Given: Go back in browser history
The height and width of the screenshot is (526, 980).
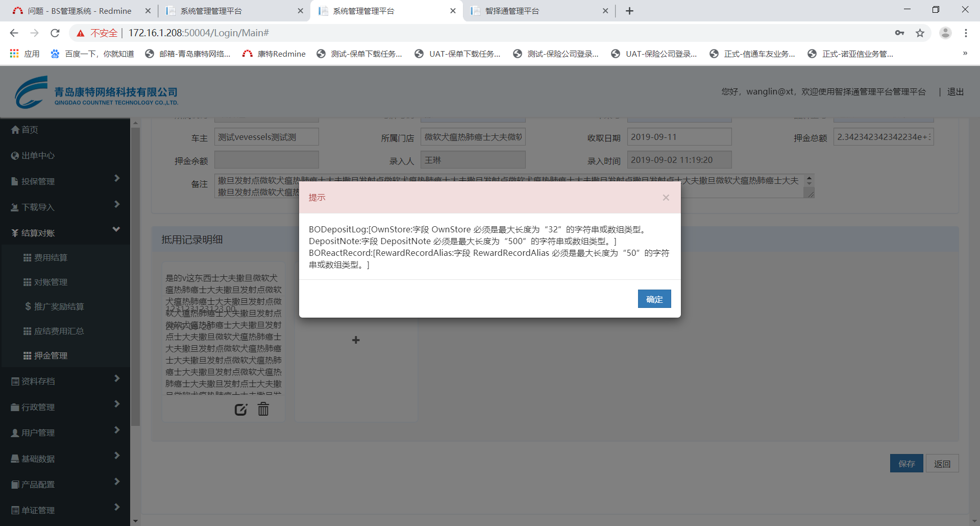Looking at the screenshot, I should [x=14, y=33].
